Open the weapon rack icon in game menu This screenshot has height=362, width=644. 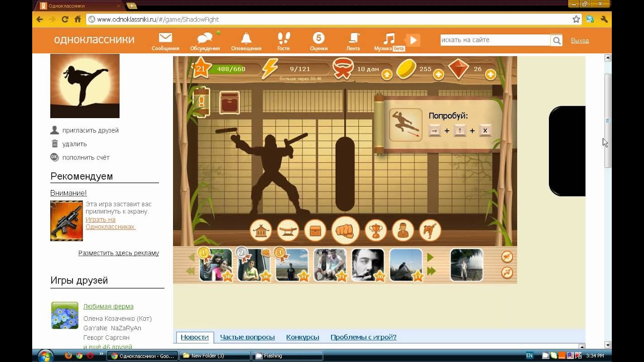(288, 231)
